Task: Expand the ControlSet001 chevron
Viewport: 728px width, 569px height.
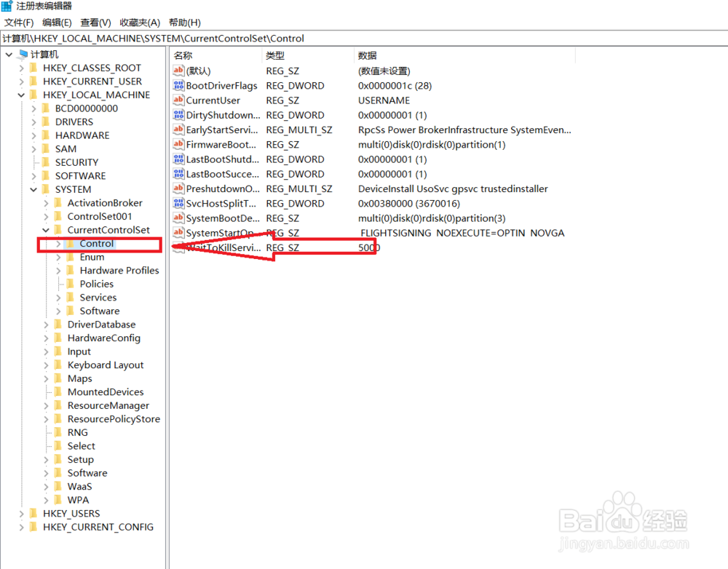Action: point(45,216)
